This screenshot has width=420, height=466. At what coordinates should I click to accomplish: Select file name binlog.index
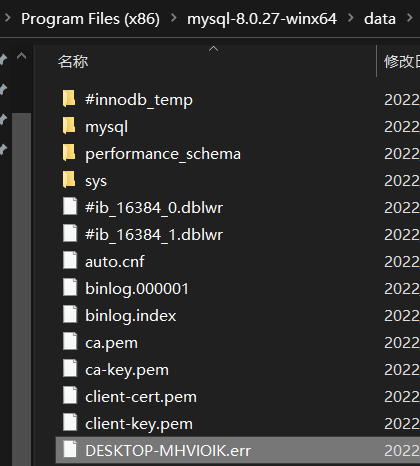[131, 316]
